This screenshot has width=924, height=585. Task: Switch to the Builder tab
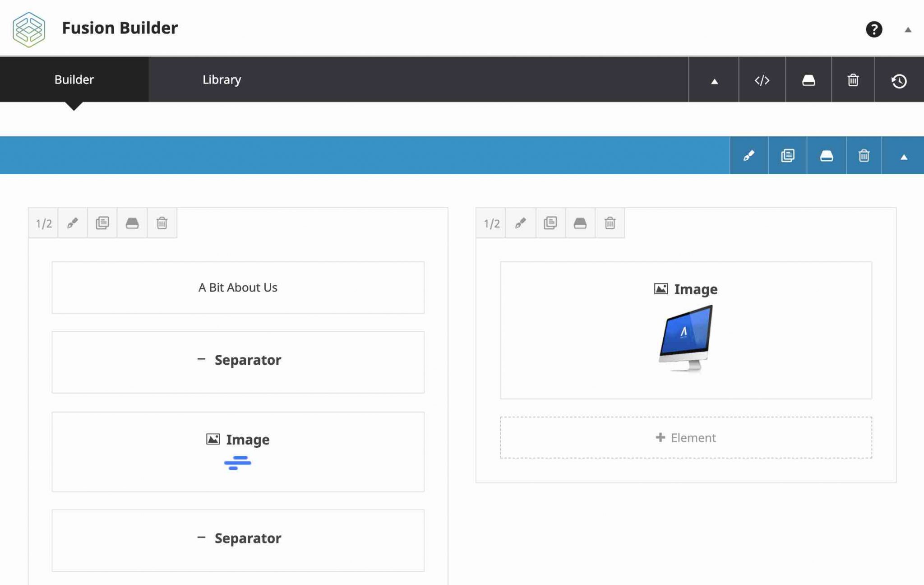click(74, 79)
